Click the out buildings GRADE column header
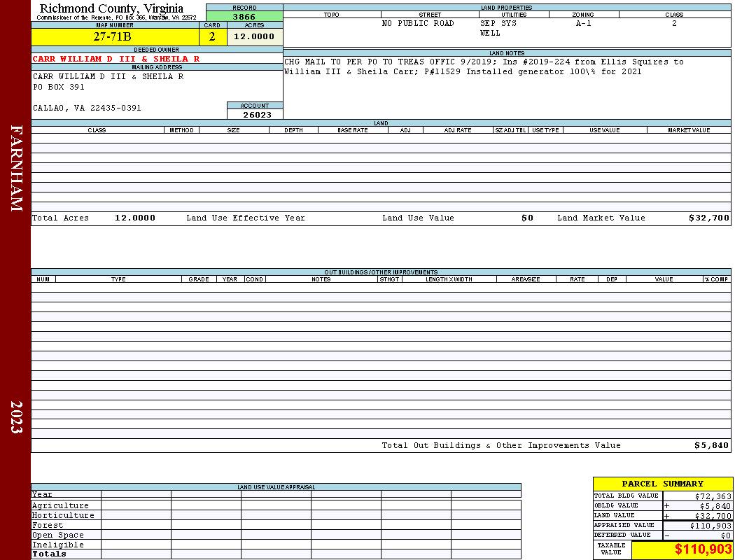The image size is (735, 560). pos(199,279)
